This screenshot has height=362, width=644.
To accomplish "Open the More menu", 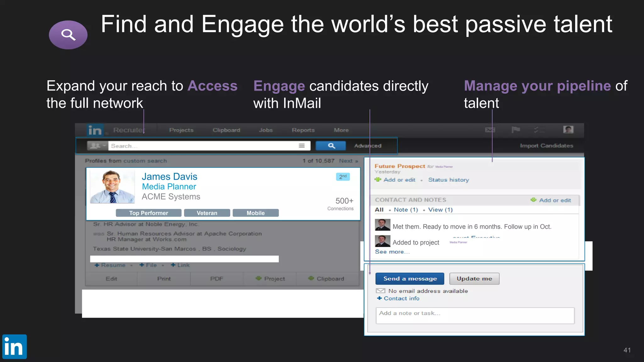I will [341, 130].
